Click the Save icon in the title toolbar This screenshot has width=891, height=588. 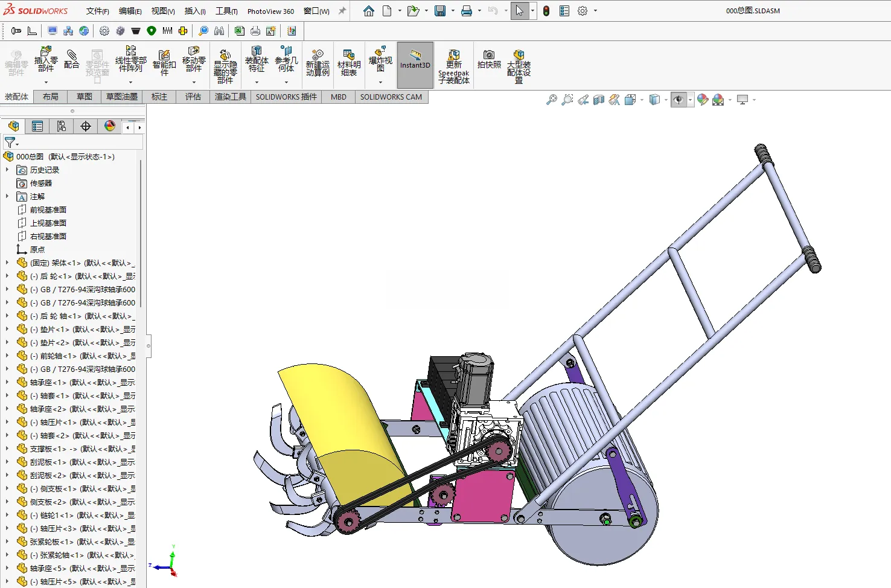click(440, 11)
